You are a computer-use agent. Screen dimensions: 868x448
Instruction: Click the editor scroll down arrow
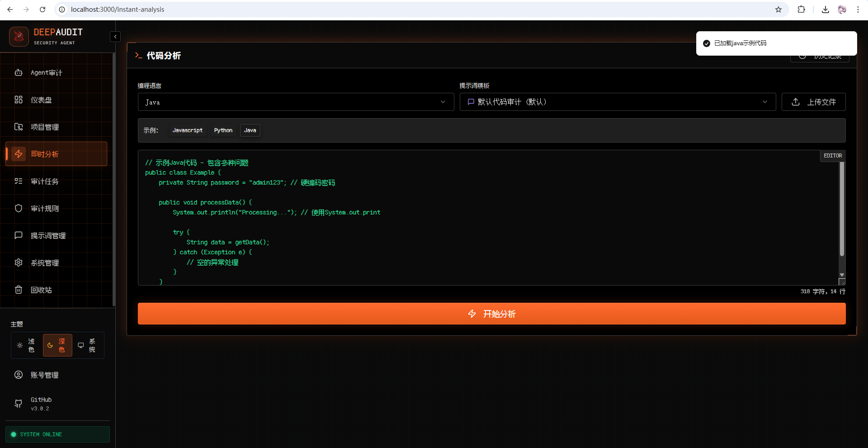tap(842, 275)
